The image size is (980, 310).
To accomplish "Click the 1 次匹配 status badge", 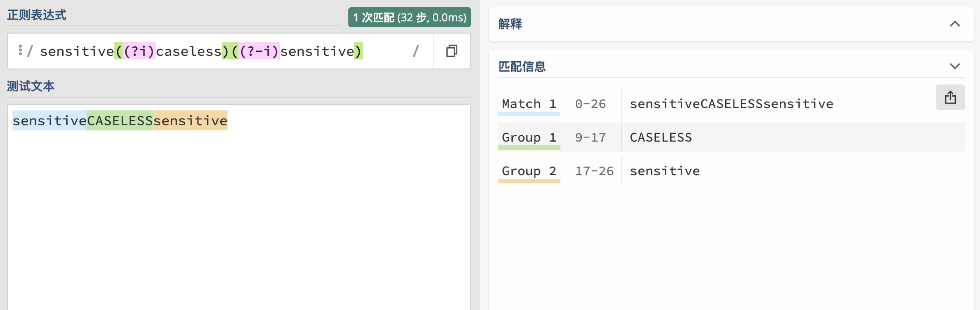I will tap(410, 17).
